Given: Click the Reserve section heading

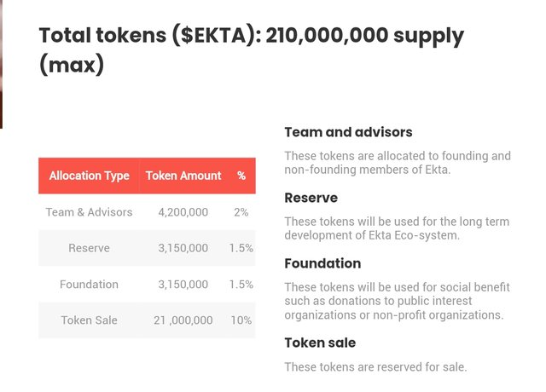Looking at the screenshot, I should coord(311,198).
